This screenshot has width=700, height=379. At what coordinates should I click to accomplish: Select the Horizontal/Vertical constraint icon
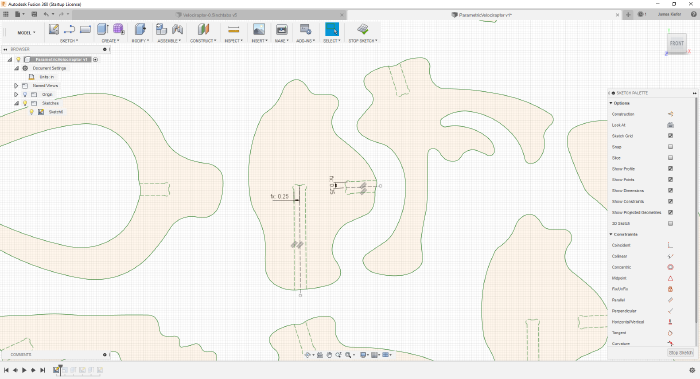[x=670, y=322]
